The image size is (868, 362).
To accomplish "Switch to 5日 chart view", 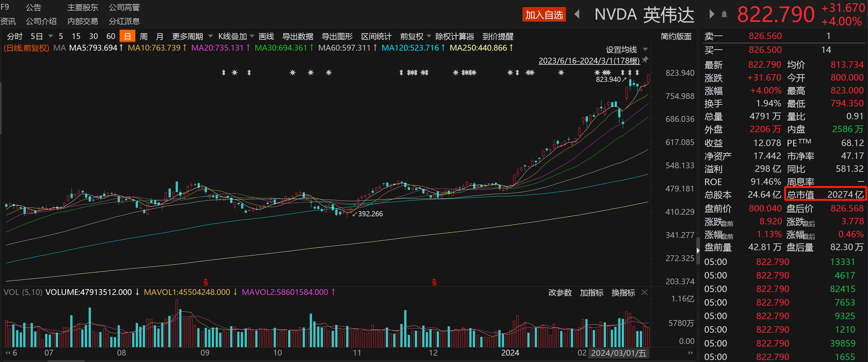I will [x=37, y=36].
